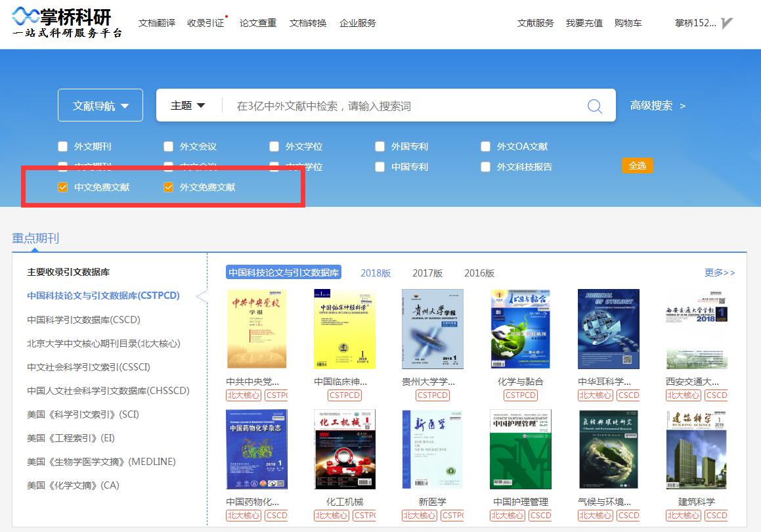Open the 西安交通大学学报 journal cover
This screenshot has height=532, width=761.
tap(697, 328)
